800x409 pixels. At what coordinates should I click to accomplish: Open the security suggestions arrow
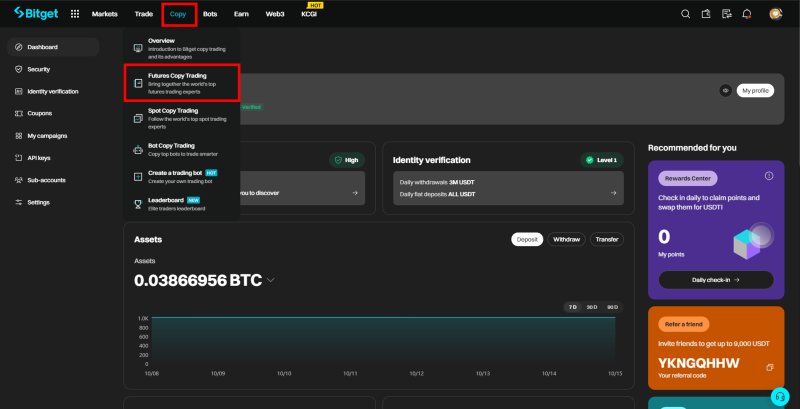355,193
